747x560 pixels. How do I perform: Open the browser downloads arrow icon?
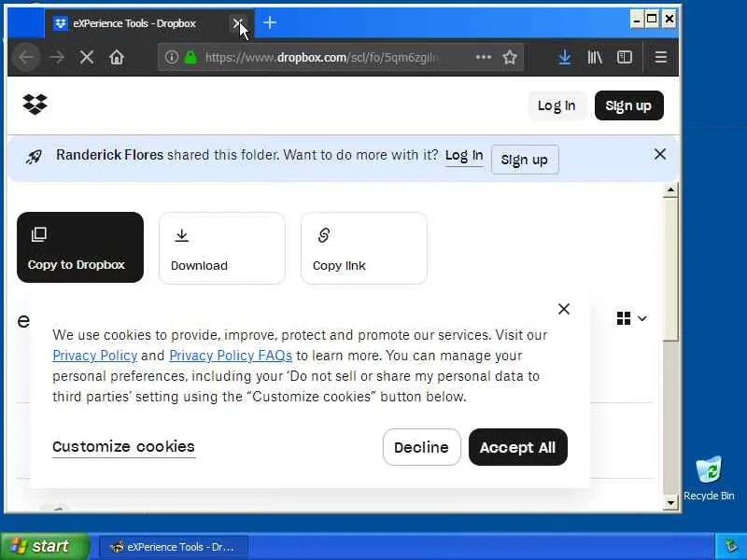click(x=565, y=58)
